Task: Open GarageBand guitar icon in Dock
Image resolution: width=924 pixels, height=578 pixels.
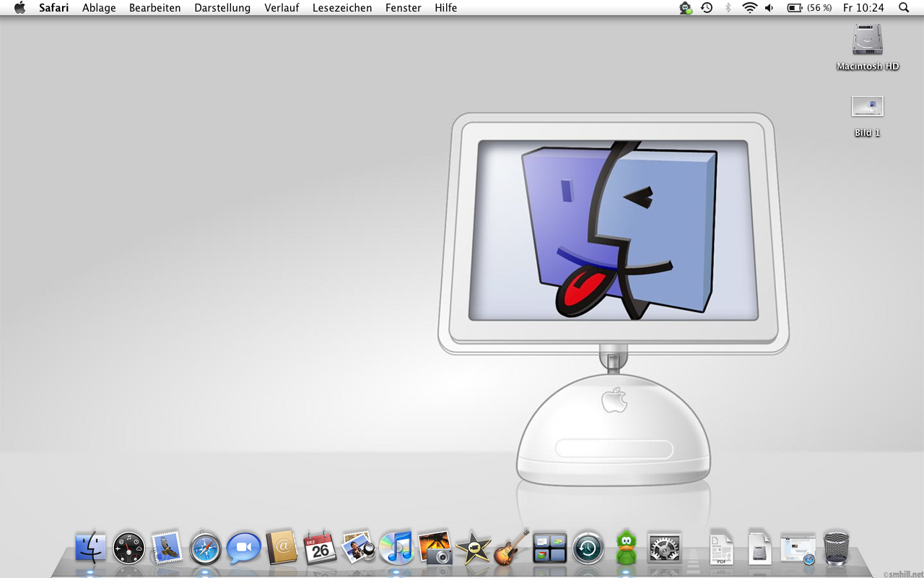Action: click(512, 547)
